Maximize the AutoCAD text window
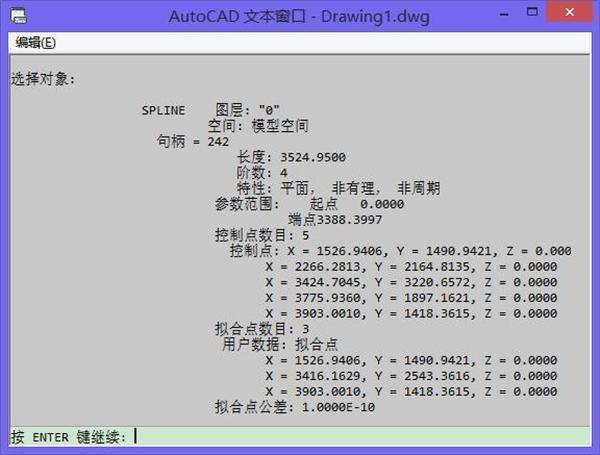The width and height of the screenshot is (600, 455). (x=532, y=12)
